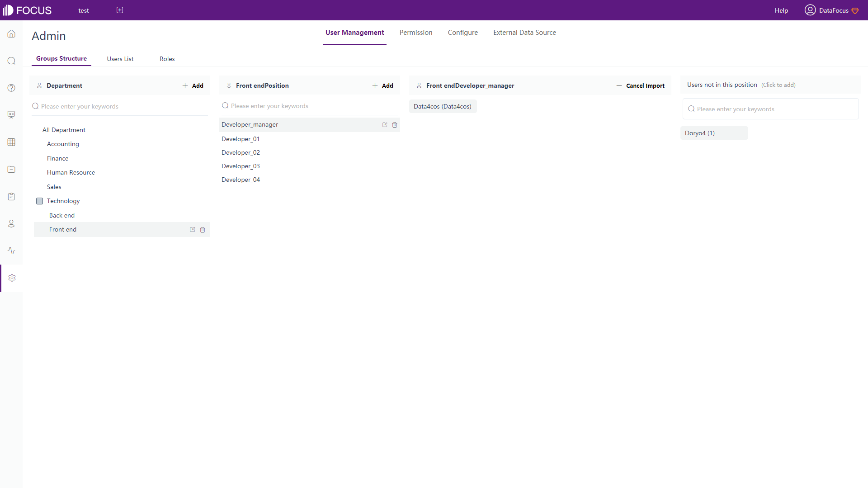The height and width of the screenshot is (488, 868).
Task: Open the table grid icon in the sidebar
Action: coord(11,142)
